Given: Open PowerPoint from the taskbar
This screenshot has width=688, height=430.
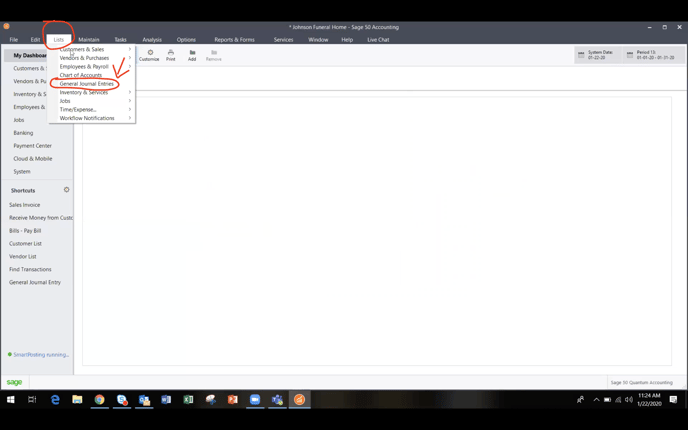Looking at the screenshot, I should 233,399.
